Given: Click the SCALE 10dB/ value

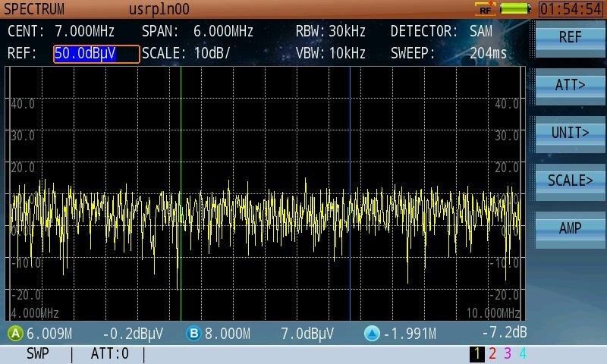Looking at the screenshot, I should coord(212,53).
